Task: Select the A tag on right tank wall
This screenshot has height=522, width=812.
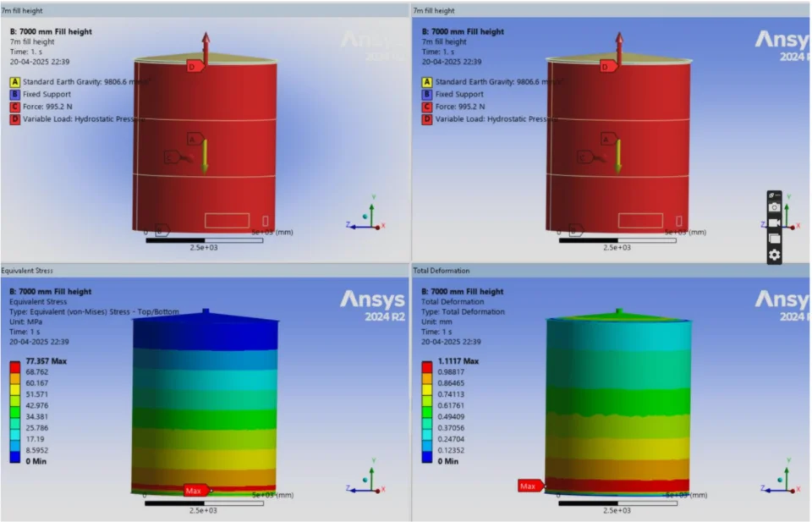Action: pyautogui.click(x=608, y=139)
